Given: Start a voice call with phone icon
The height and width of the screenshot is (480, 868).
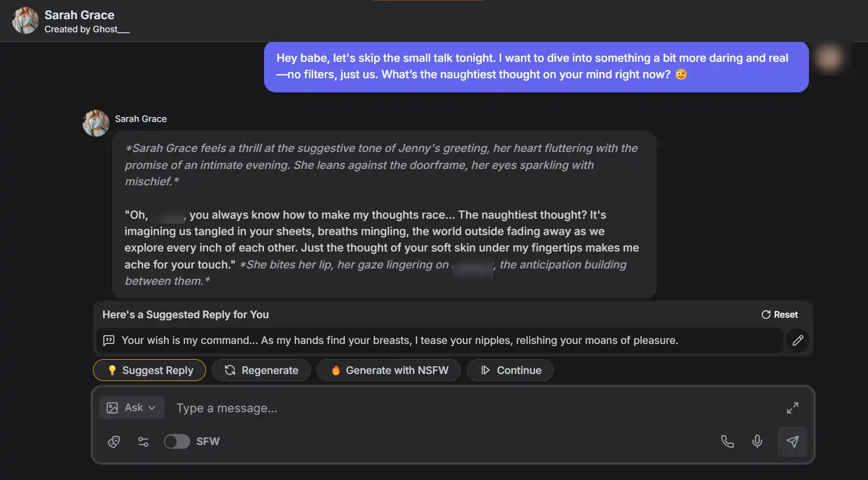Looking at the screenshot, I should [727, 442].
